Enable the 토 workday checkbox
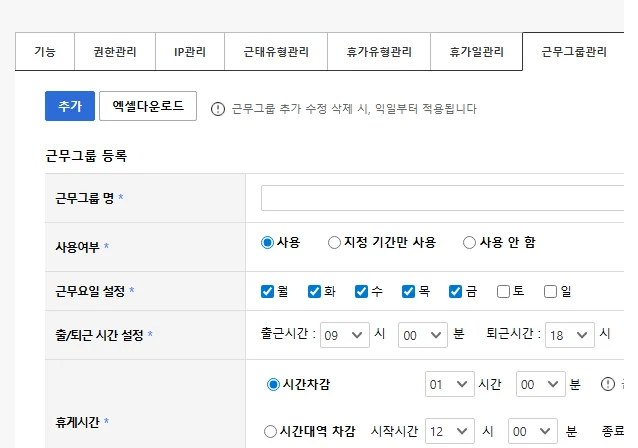 point(503,291)
